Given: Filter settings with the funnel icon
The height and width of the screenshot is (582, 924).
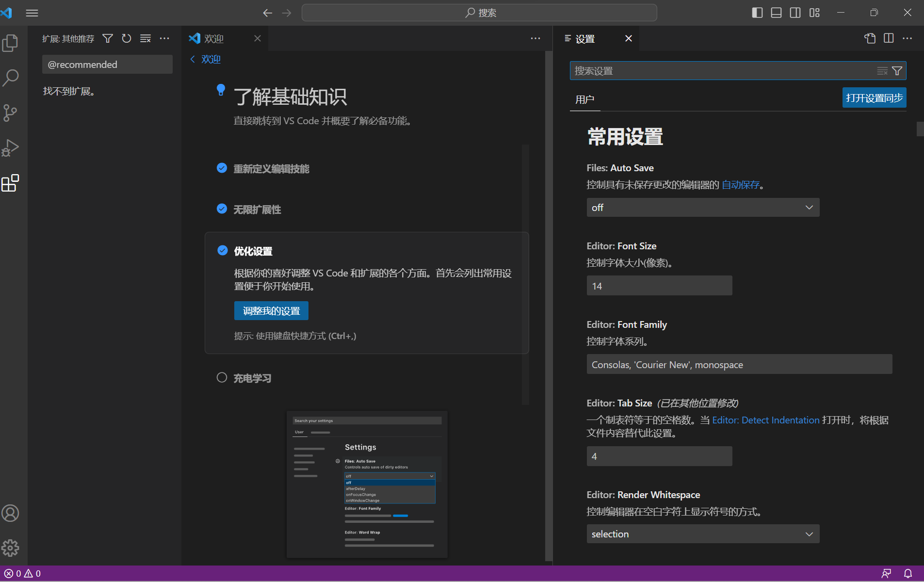Looking at the screenshot, I should pyautogui.click(x=897, y=71).
